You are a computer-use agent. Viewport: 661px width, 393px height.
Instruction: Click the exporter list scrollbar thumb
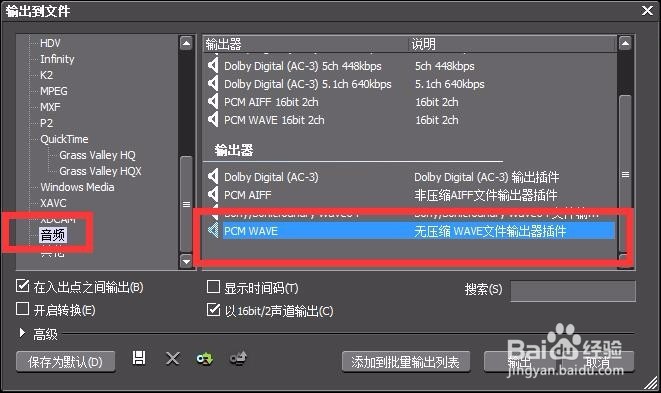point(625,175)
